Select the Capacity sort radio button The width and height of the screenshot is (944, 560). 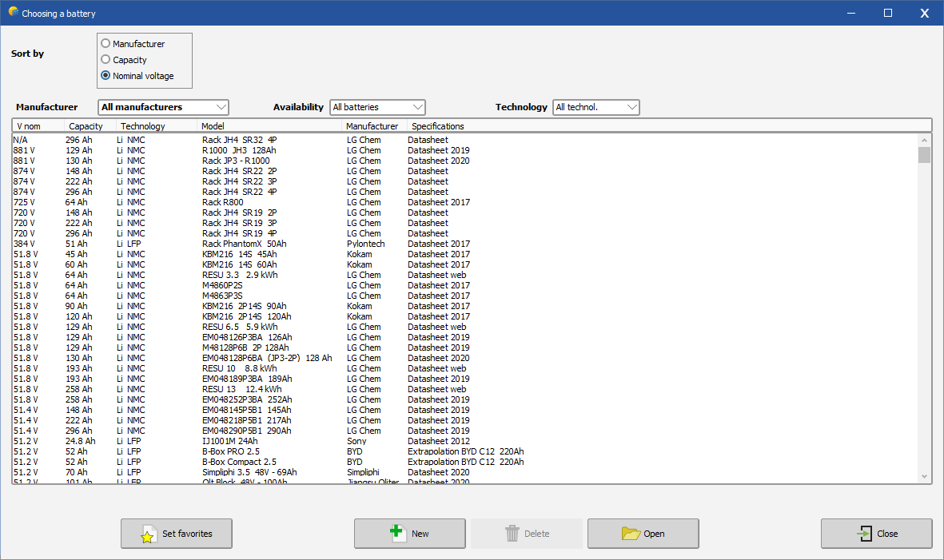click(106, 60)
